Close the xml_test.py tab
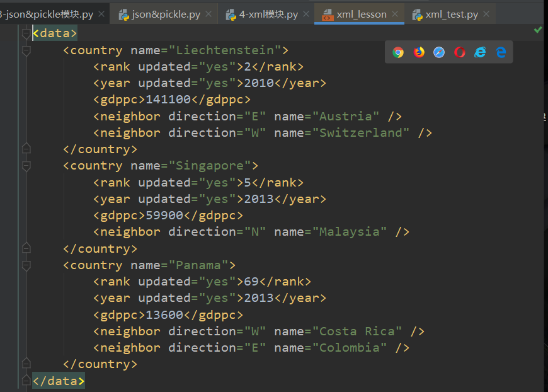Screen dimensions: 548x392 click(x=486, y=14)
